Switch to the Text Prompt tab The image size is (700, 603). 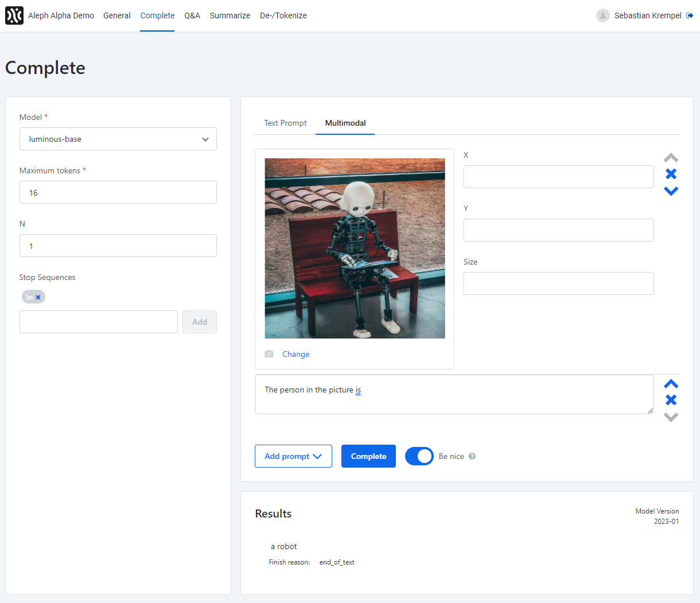285,123
